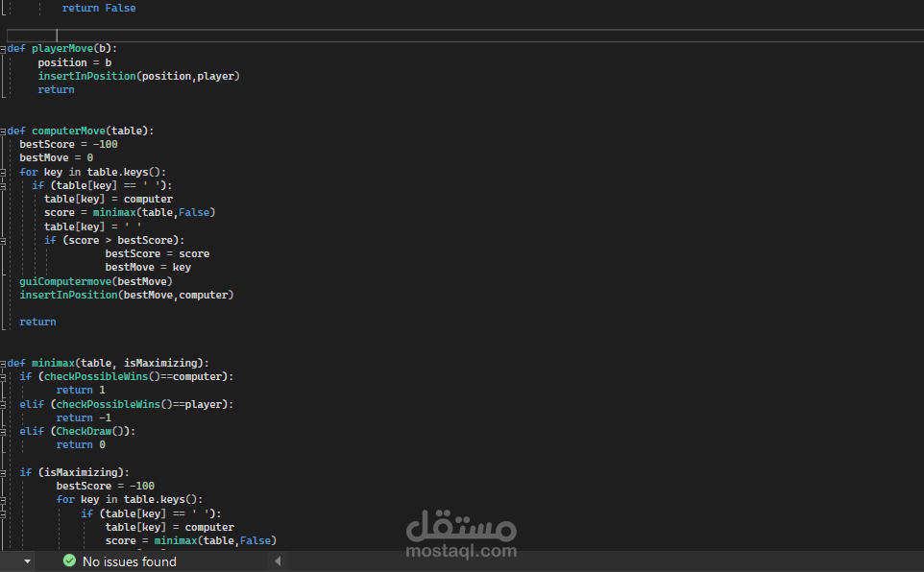Fold the elif checkPossibleWins()==player block
This screenshot has height=572, width=924.
tap(3, 405)
